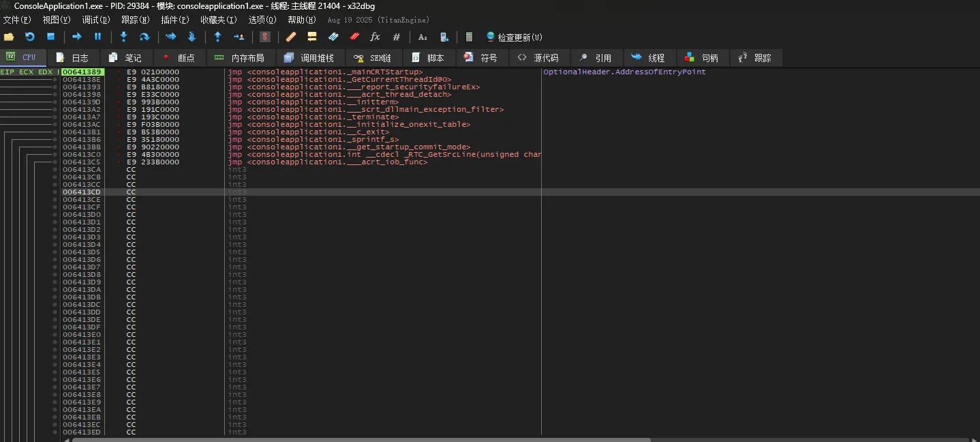
Task: Switch to the 源代码 source tab
Action: [x=538, y=58]
